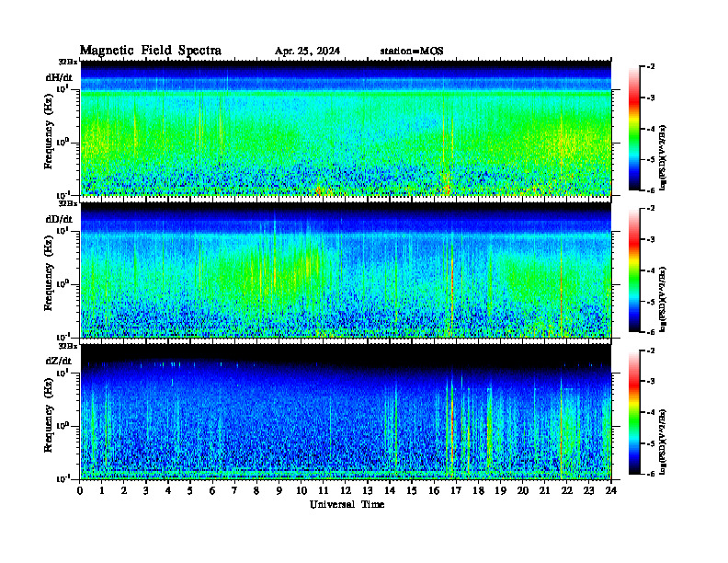The width and height of the screenshot is (728, 563).
Task: Click the hour tick label "17" on time axis
Action: [456, 491]
